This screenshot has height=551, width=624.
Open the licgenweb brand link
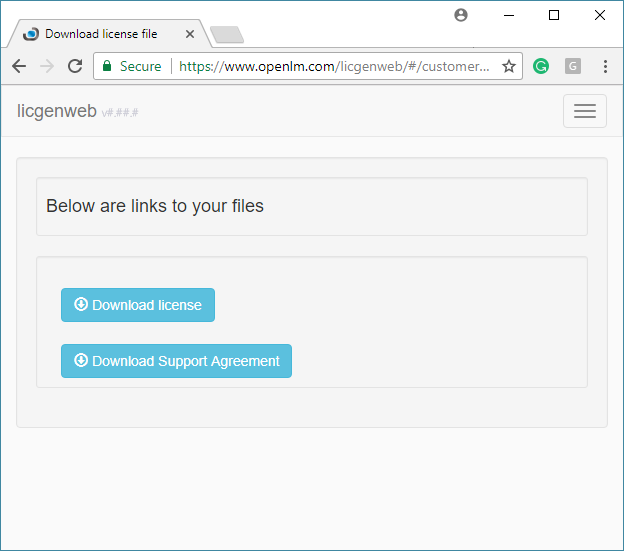[x=56, y=111]
